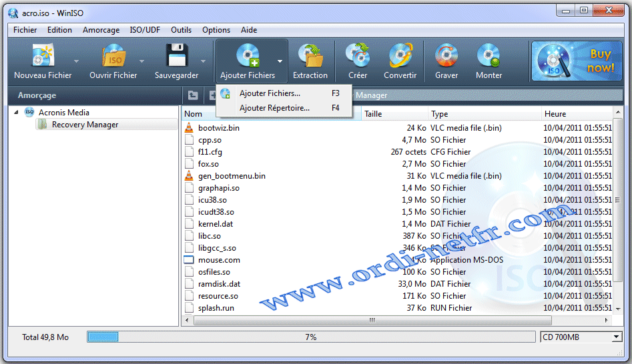Click the parent folder icon beside Amorçage
Screen dimensions: 632x364
point(193,95)
